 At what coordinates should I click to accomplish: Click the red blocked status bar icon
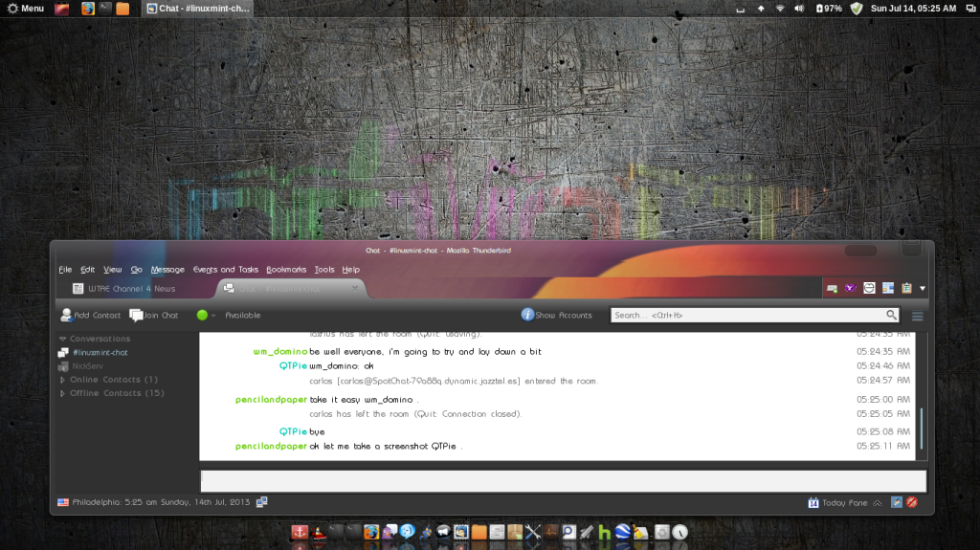[912, 502]
